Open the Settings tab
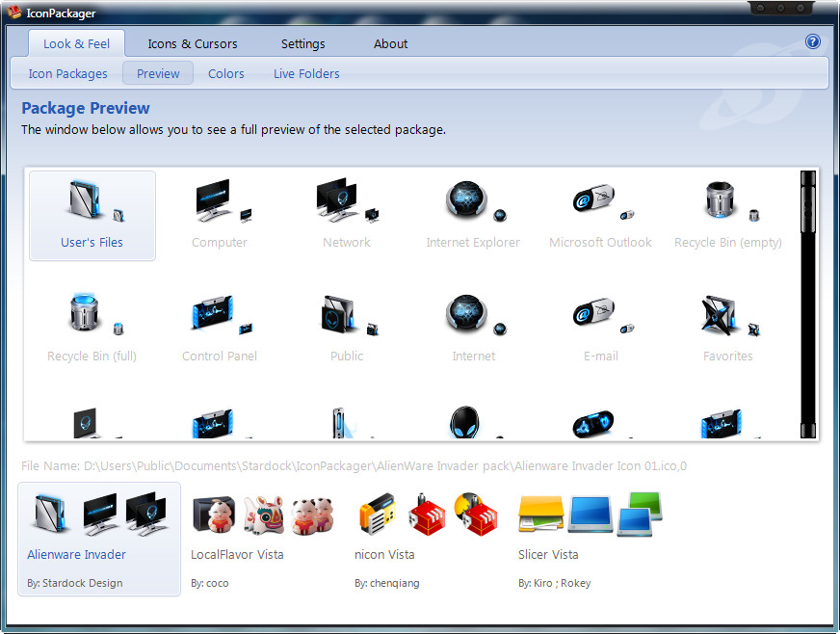The width and height of the screenshot is (840, 634). click(x=303, y=43)
